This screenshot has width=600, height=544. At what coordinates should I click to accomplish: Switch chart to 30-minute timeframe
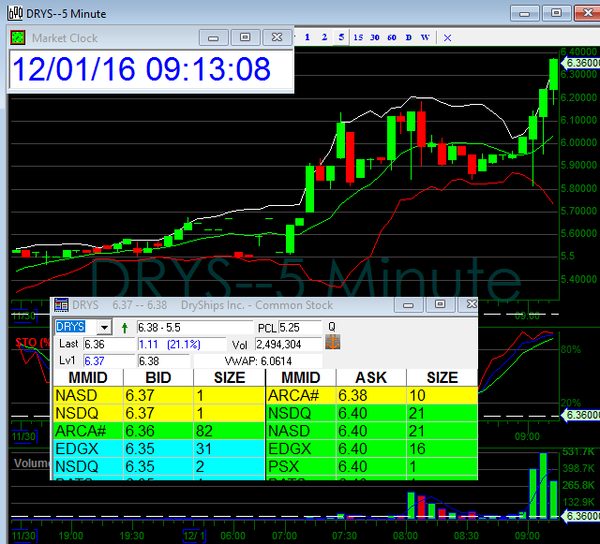coord(375,37)
